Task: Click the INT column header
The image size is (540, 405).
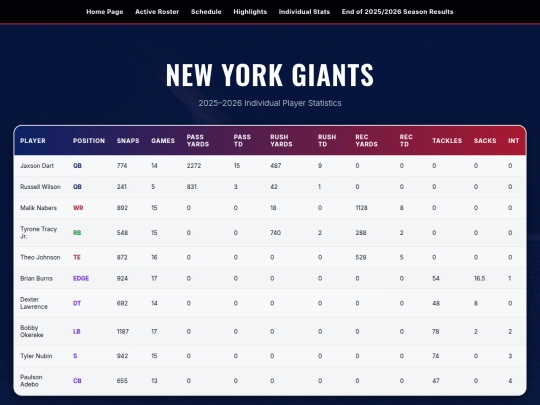Action: 513,141
